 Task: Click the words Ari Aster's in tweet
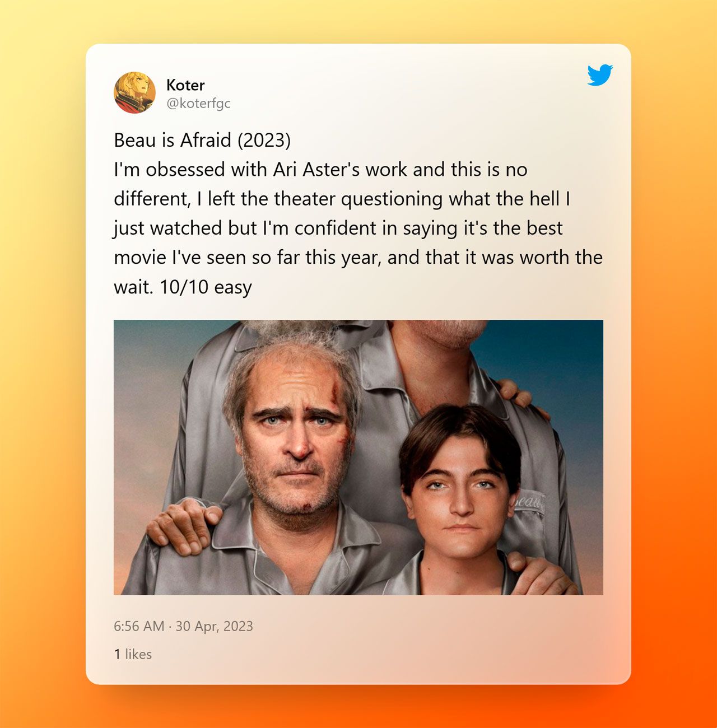click(x=316, y=169)
